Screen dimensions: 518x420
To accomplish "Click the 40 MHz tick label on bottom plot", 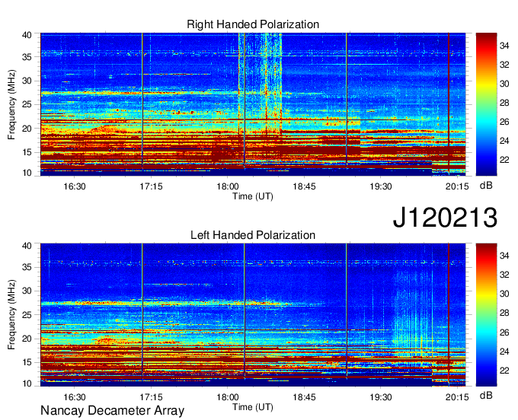I will [x=27, y=246].
